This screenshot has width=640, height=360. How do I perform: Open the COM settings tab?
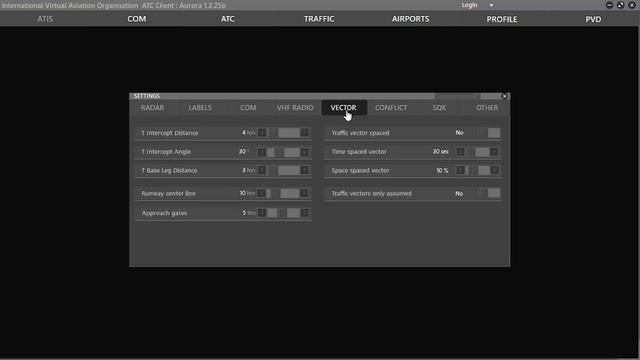[248, 108]
